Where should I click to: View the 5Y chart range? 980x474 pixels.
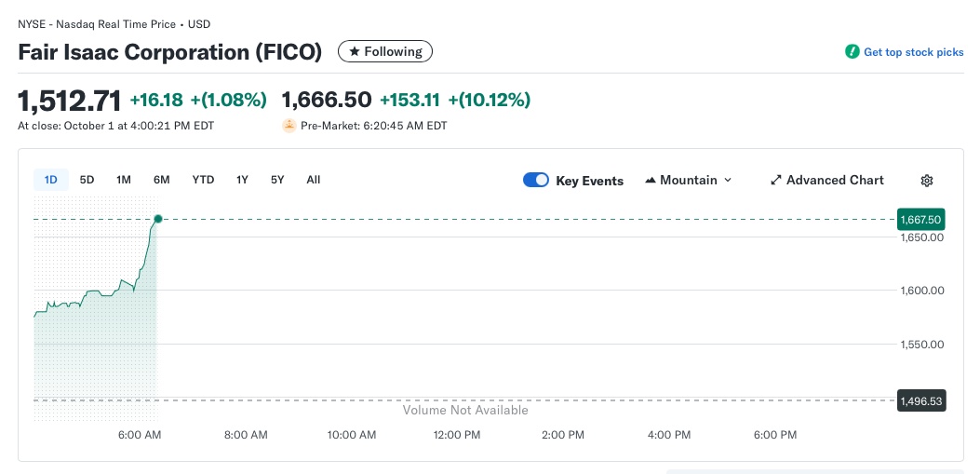(x=277, y=180)
